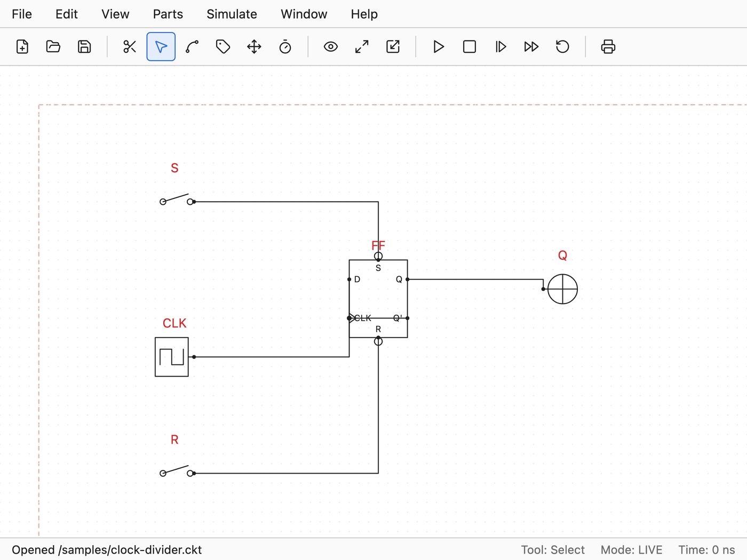Select the Q output probe

pos(562,289)
